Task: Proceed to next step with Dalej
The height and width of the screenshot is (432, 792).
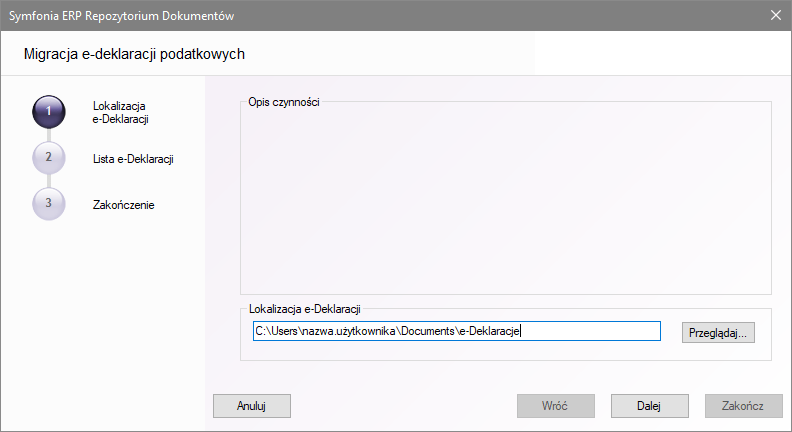Action: pos(650,406)
